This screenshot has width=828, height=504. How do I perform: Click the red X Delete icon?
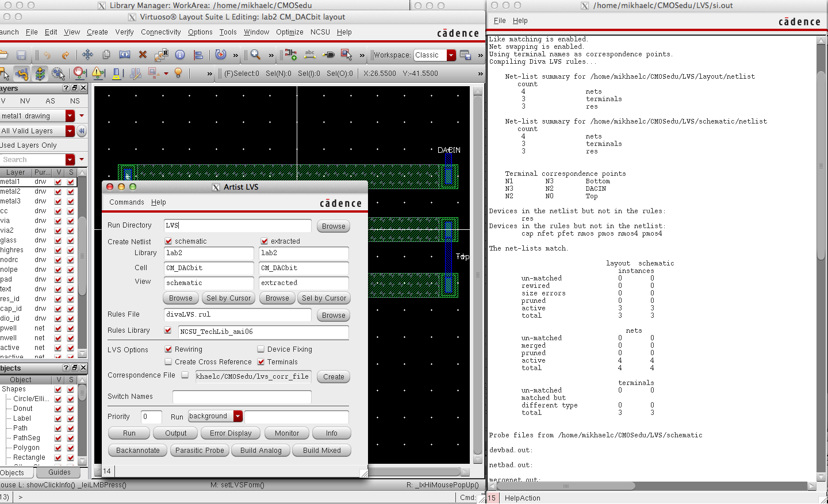click(x=143, y=55)
